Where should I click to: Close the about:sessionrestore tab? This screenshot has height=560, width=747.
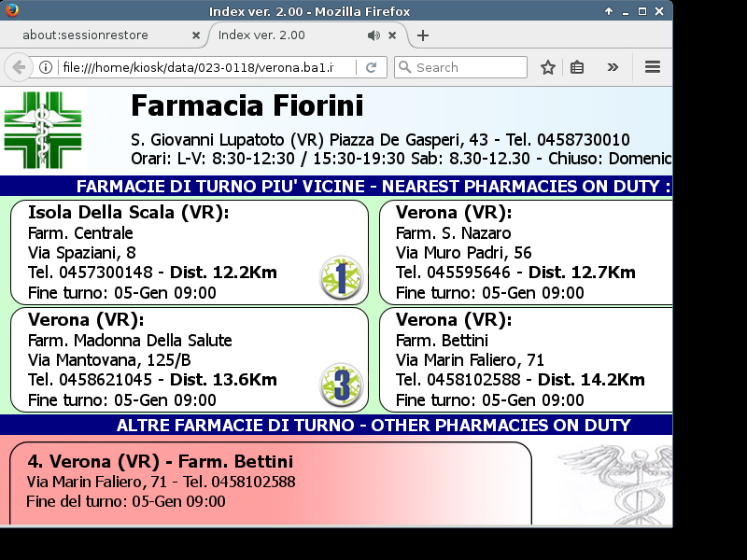pyautogui.click(x=196, y=35)
